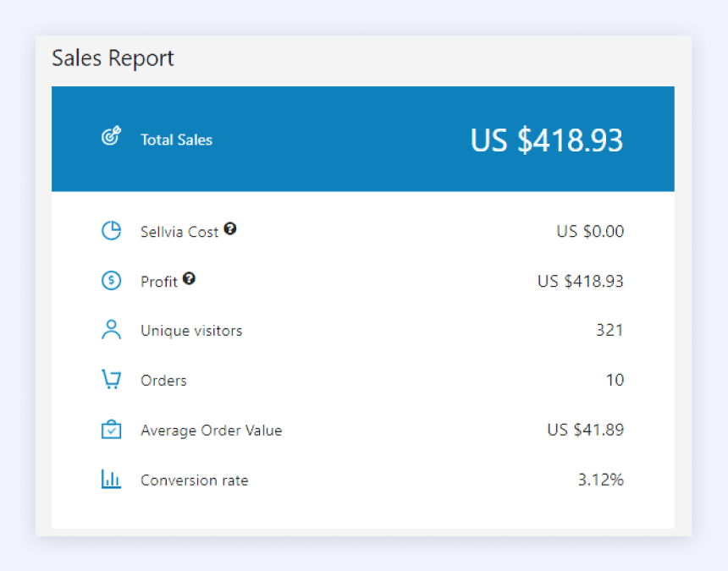This screenshot has height=571, width=728.
Task: Open the Sellvia Cost help question mark
Action: pos(230,228)
